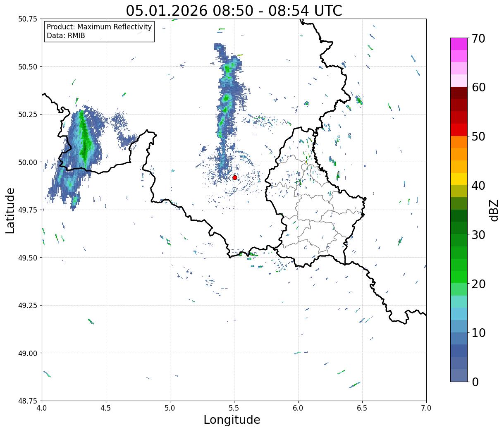Click the dBZ colorbar axis label
The height and width of the screenshot is (430, 504).
pos(494,210)
